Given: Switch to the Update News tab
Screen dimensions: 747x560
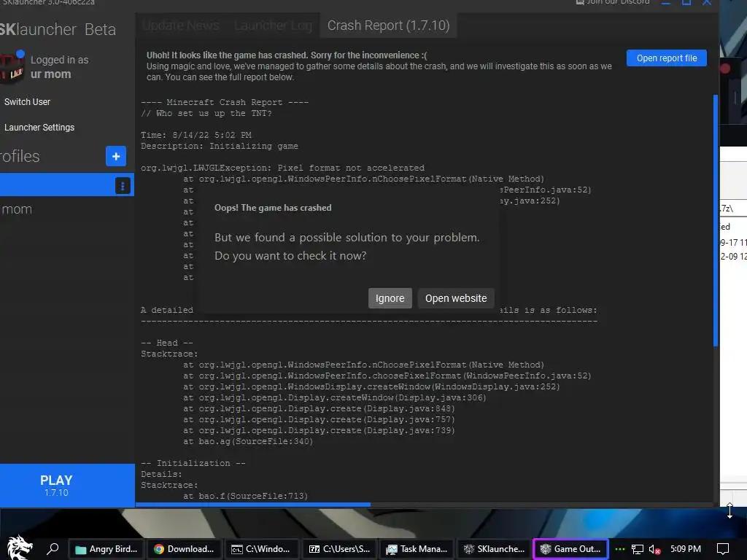Looking at the screenshot, I should click(x=181, y=26).
